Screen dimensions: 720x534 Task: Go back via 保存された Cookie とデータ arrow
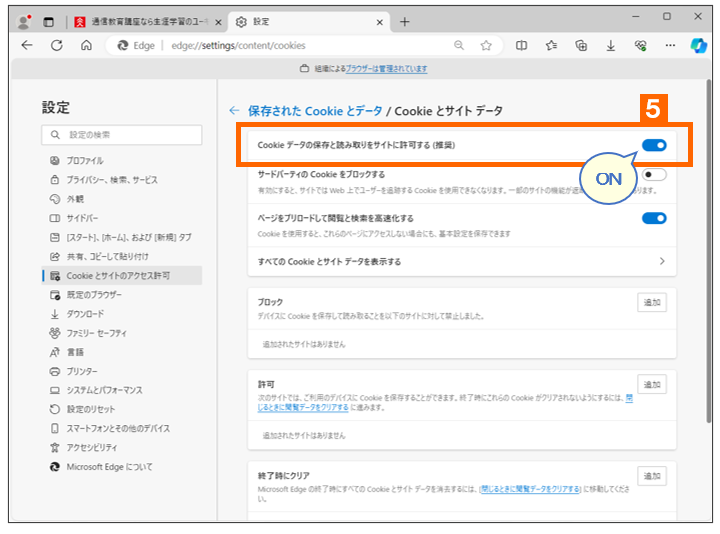pos(234,111)
